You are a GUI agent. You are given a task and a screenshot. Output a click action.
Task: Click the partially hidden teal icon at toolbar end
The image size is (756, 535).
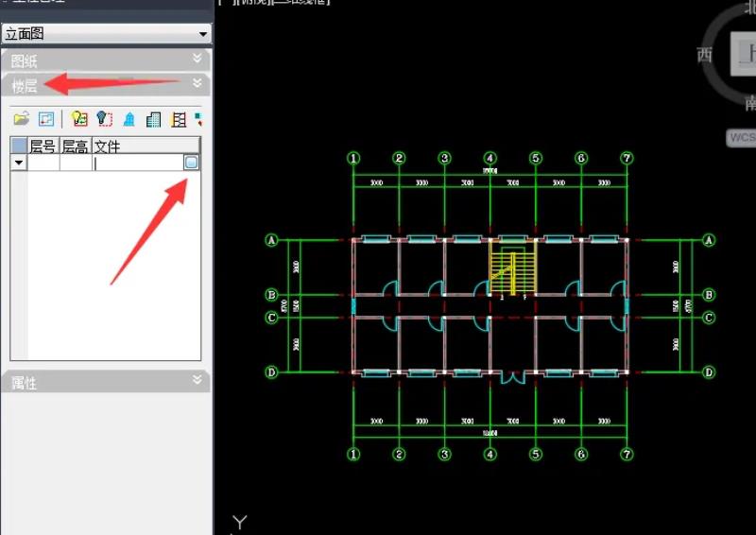(x=198, y=119)
